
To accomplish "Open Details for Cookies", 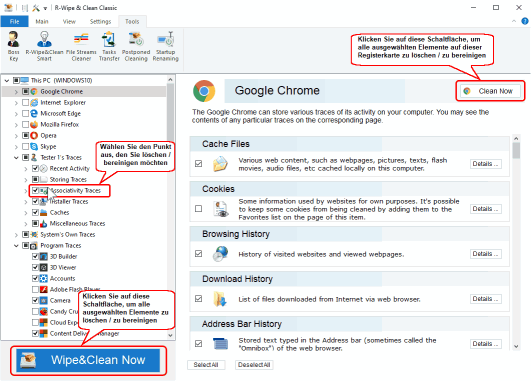I will tap(486, 209).
